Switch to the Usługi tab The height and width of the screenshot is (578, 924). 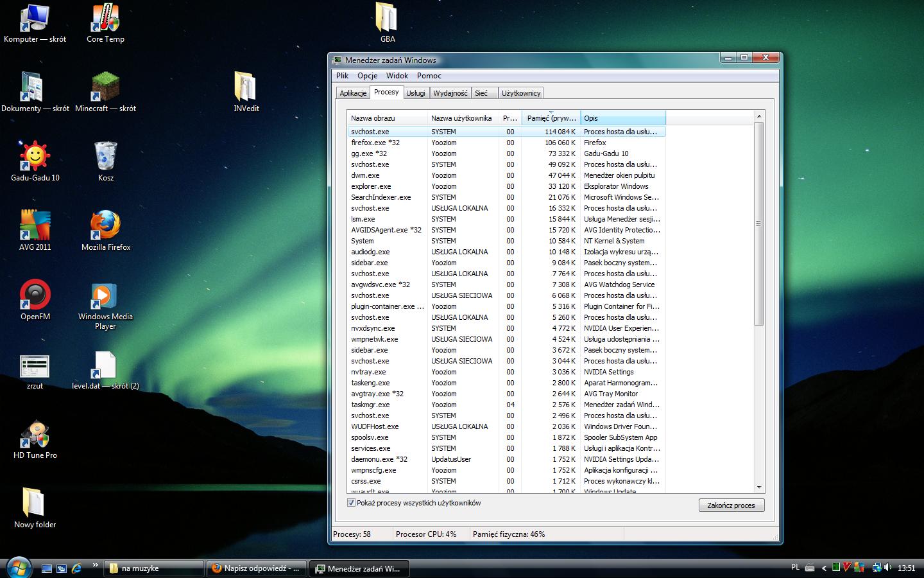pyautogui.click(x=415, y=93)
